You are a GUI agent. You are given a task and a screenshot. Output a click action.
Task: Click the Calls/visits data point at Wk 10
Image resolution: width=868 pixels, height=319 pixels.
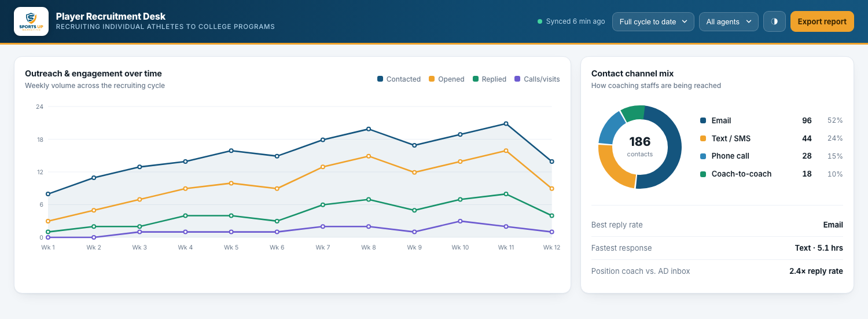click(460, 221)
